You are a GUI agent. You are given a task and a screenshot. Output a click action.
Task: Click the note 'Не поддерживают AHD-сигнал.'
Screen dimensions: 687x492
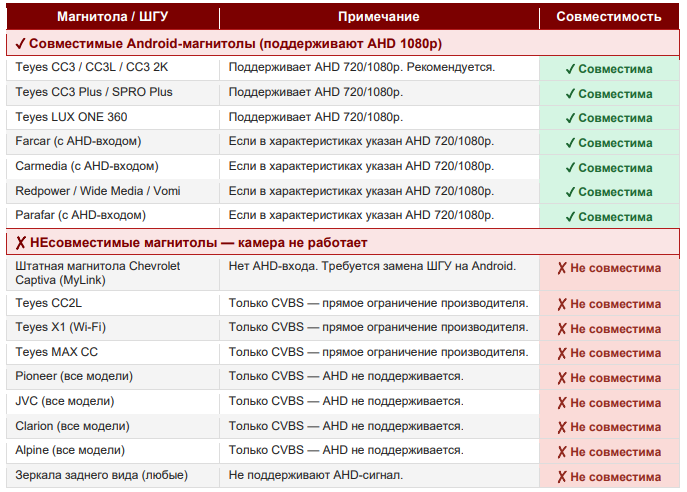(316, 475)
